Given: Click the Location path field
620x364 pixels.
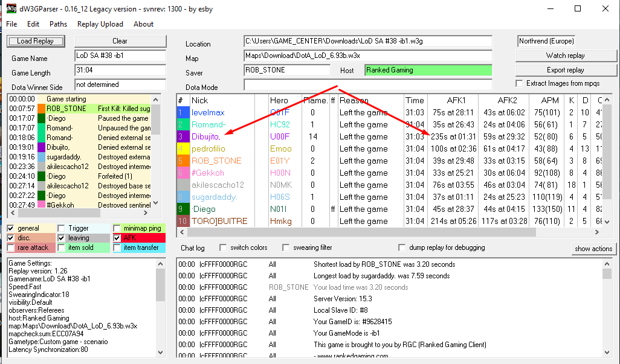Looking at the screenshot, I should (x=368, y=41).
